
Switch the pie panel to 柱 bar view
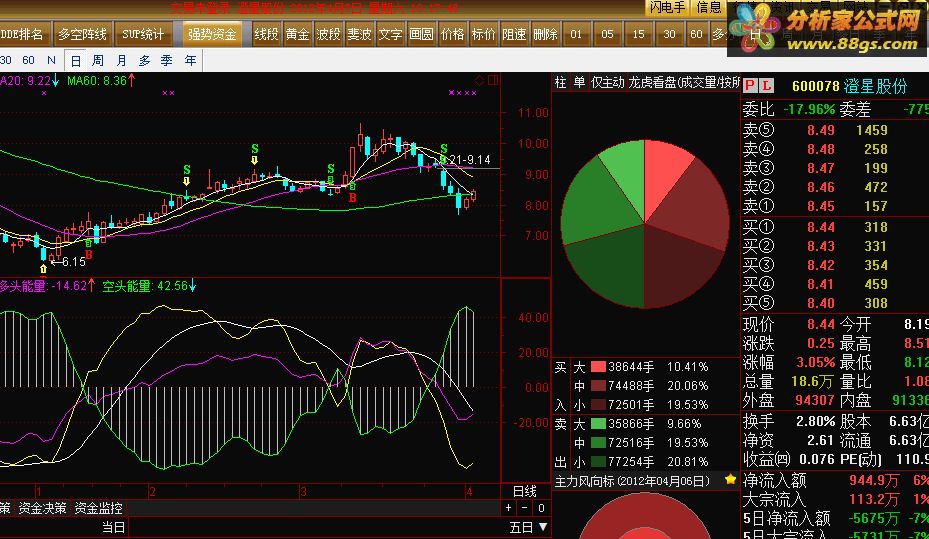point(560,82)
